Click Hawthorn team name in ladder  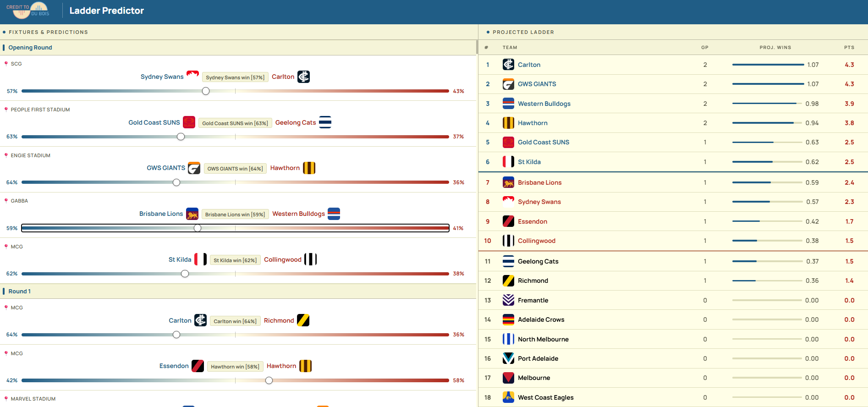pos(533,123)
